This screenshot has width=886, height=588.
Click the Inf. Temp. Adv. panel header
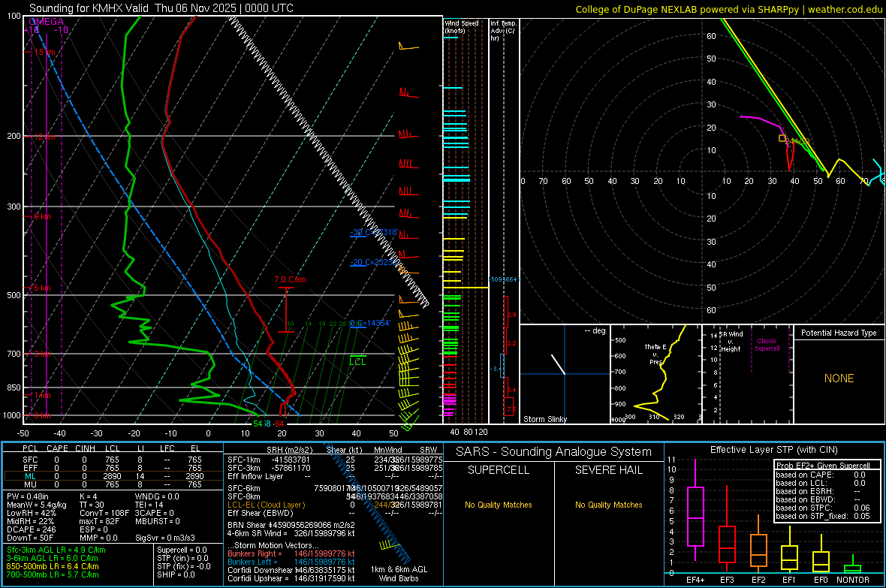coord(503,31)
